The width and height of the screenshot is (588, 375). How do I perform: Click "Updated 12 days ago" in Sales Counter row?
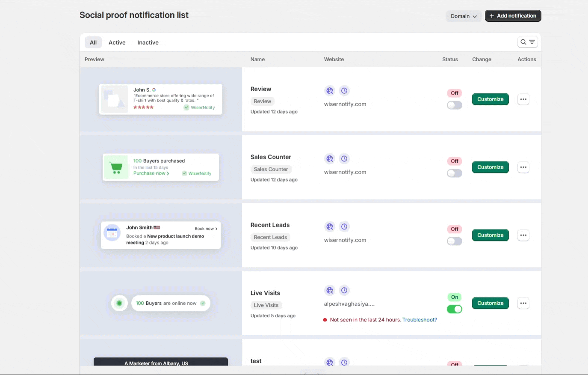[274, 180]
